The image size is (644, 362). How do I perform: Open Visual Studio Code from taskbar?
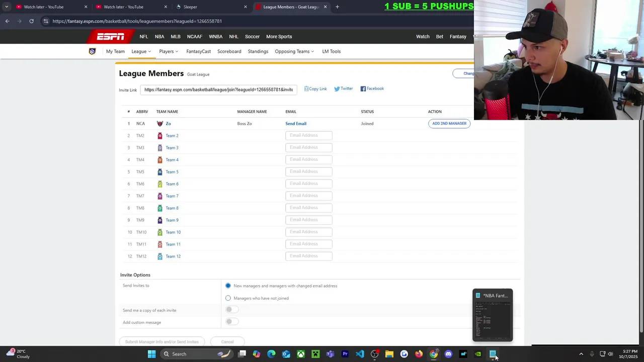(x=360, y=354)
